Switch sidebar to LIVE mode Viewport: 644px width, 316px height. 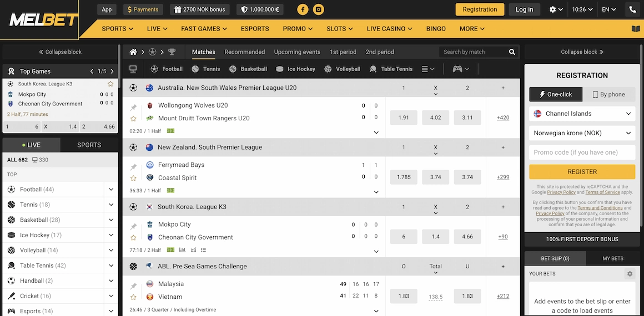click(x=32, y=145)
